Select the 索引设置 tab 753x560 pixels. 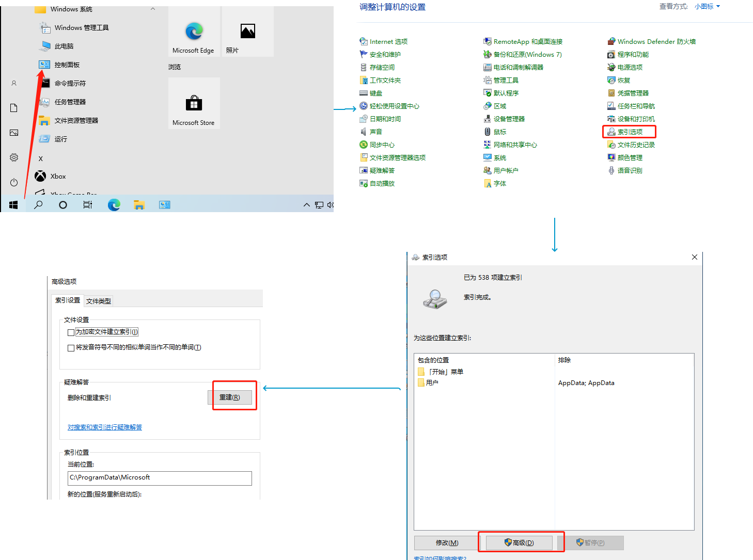coord(67,299)
